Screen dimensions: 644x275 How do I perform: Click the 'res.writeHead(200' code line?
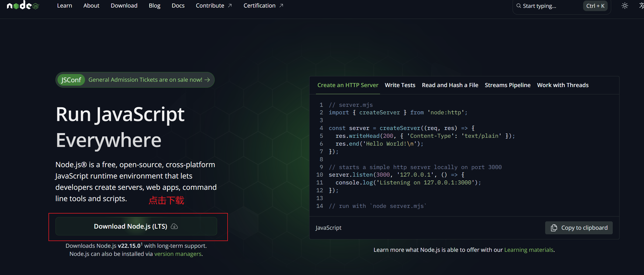[425, 136]
